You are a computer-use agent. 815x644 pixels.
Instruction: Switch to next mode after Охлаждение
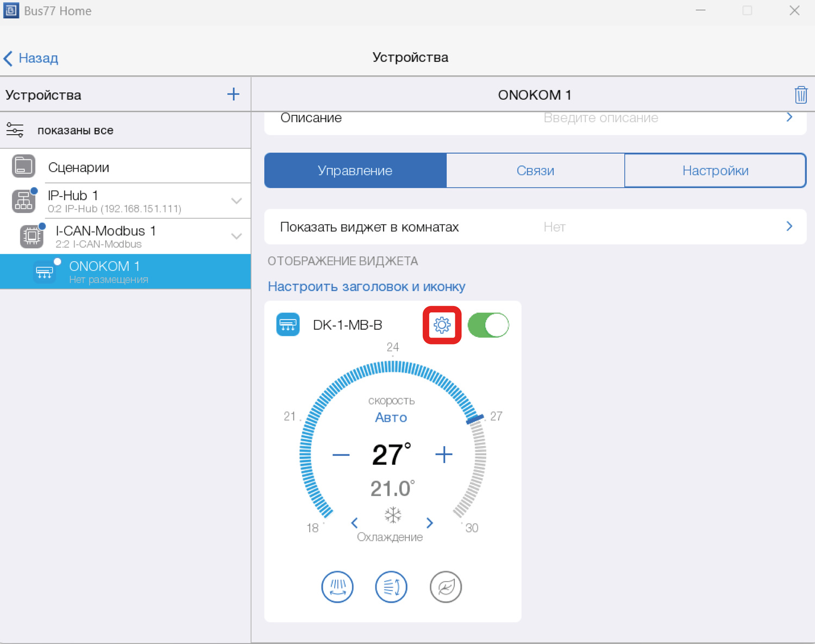tap(430, 523)
